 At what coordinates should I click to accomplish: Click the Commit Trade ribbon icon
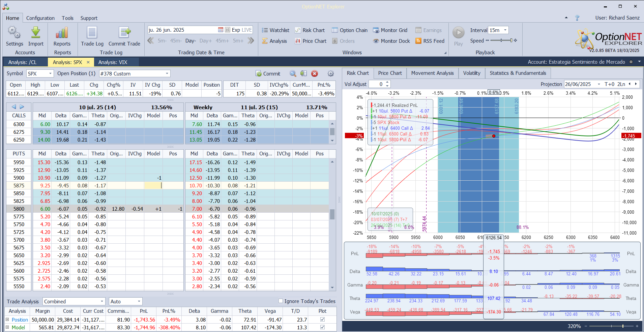[x=124, y=36]
